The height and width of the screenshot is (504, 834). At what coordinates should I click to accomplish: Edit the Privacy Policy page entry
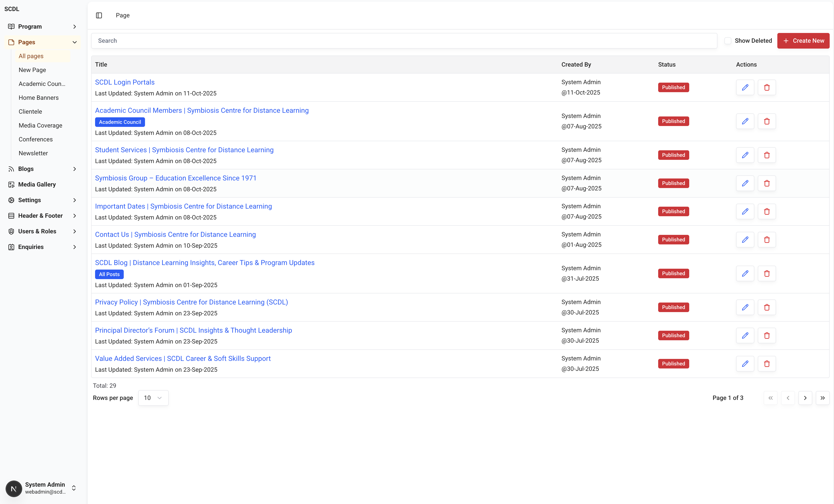[745, 307]
